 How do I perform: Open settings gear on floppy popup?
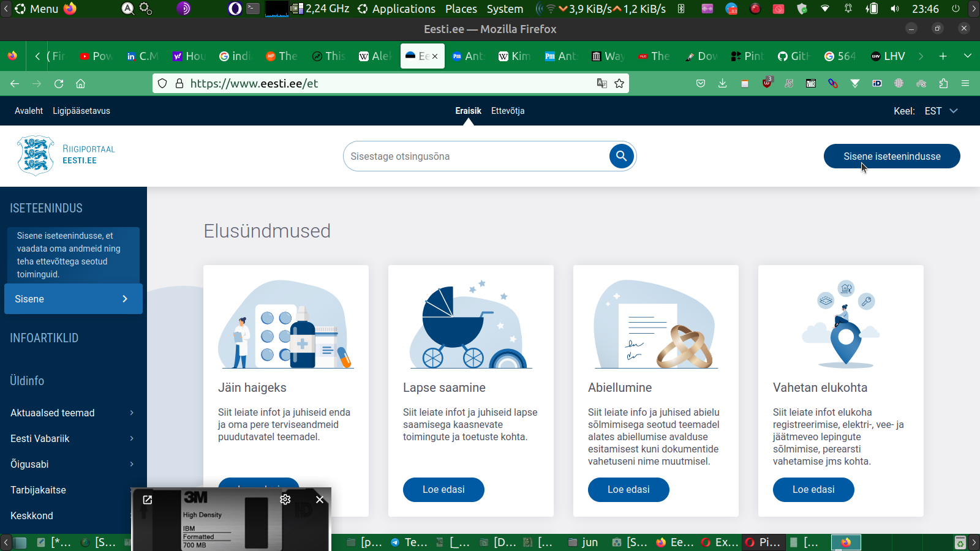(x=285, y=500)
